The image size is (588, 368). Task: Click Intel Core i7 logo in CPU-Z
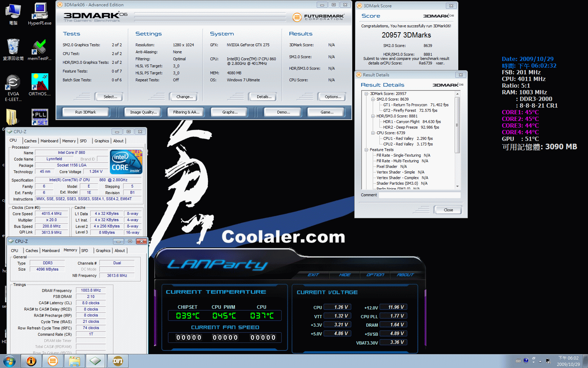(126, 162)
